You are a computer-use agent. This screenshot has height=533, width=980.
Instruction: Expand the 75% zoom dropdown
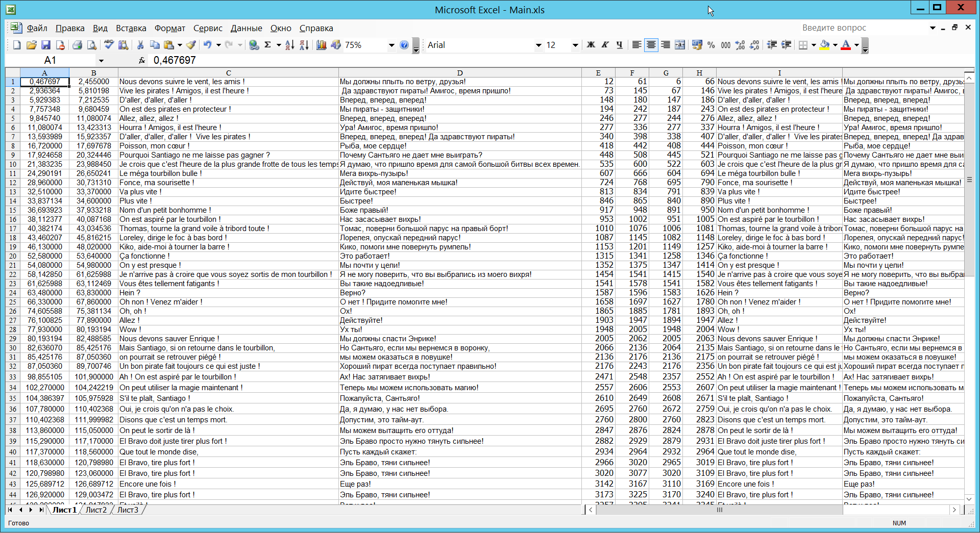coord(391,45)
